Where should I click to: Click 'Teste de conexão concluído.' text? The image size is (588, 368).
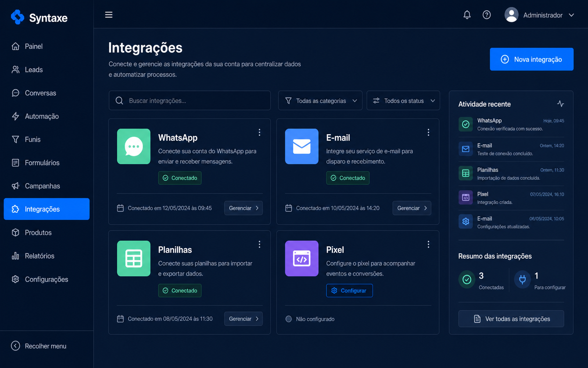point(505,153)
